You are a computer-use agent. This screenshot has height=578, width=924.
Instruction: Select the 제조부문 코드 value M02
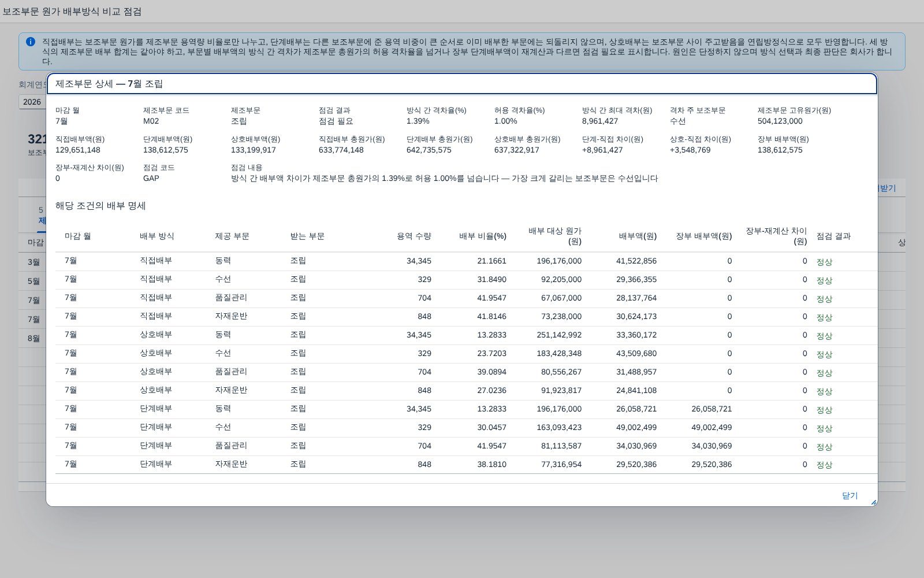pyautogui.click(x=151, y=121)
